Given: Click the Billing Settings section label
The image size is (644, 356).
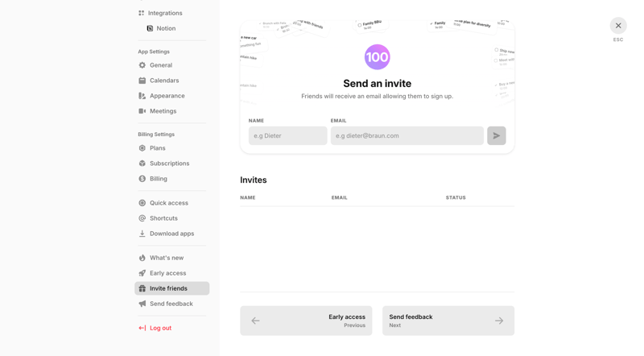Looking at the screenshot, I should point(156,135).
